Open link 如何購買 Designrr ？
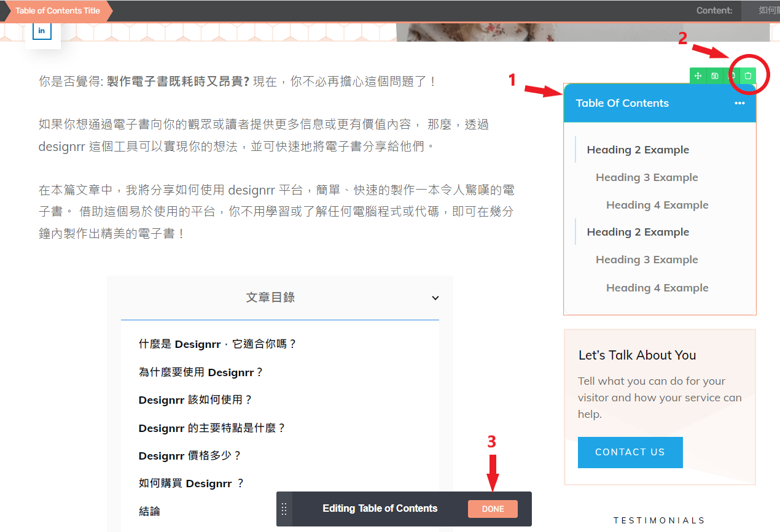 [x=192, y=484]
